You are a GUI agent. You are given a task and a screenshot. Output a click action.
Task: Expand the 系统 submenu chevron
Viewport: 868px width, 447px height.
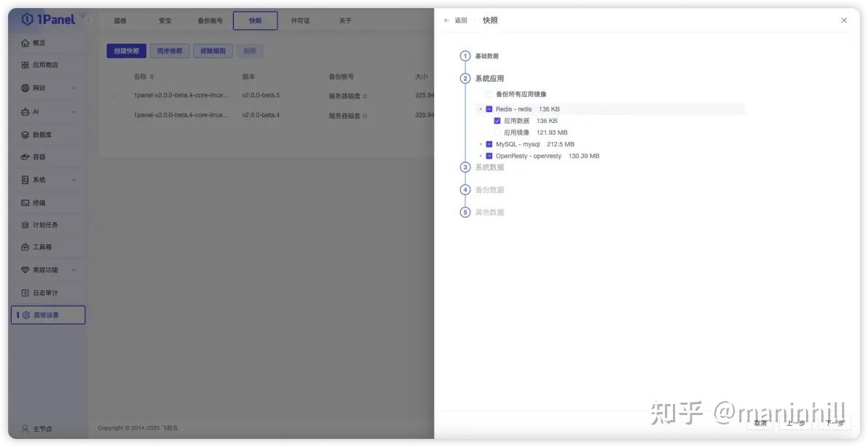pyautogui.click(x=74, y=180)
